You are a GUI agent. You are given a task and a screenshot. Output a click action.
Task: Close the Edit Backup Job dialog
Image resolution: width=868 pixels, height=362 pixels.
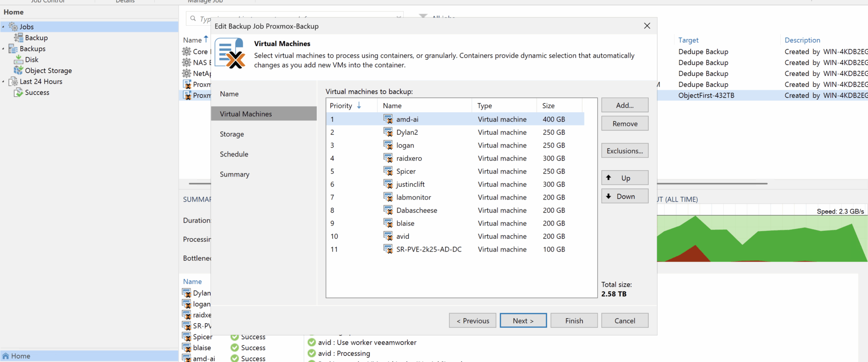[x=647, y=26]
